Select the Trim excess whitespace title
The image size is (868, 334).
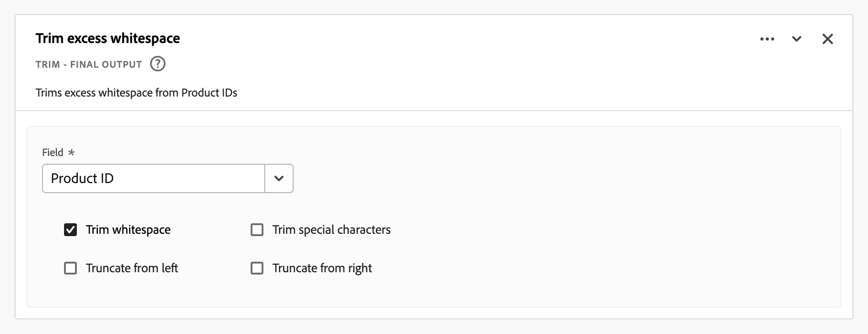pyautogui.click(x=108, y=38)
